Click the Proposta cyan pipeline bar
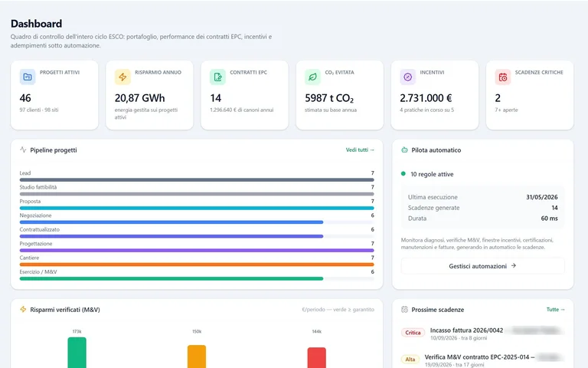Screen dimensions: 588x368 (197, 208)
